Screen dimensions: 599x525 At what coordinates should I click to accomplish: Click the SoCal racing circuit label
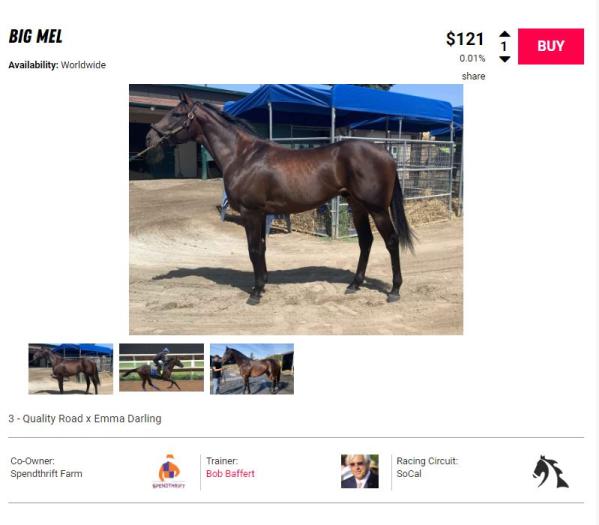[409, 473]
